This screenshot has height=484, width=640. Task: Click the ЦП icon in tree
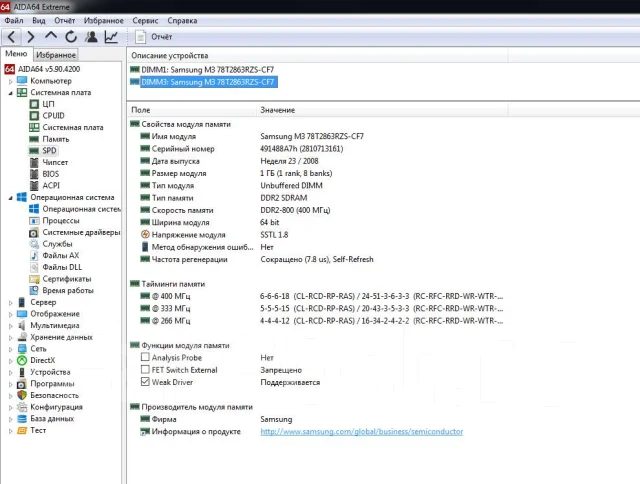[x=34, y=104]
